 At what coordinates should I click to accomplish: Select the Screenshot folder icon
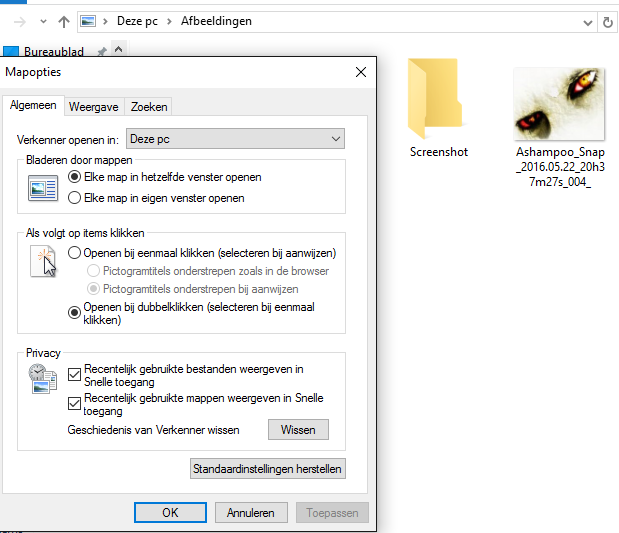point(435,99)
